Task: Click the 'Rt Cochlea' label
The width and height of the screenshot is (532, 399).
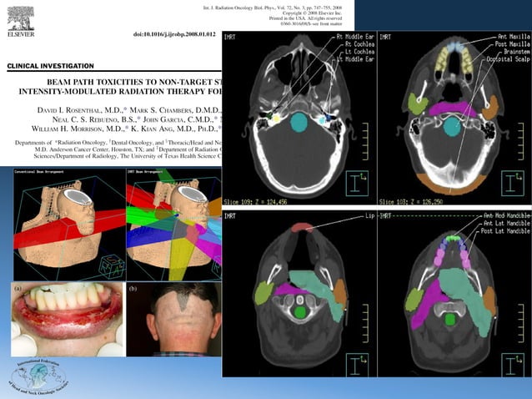Action: 360,44
